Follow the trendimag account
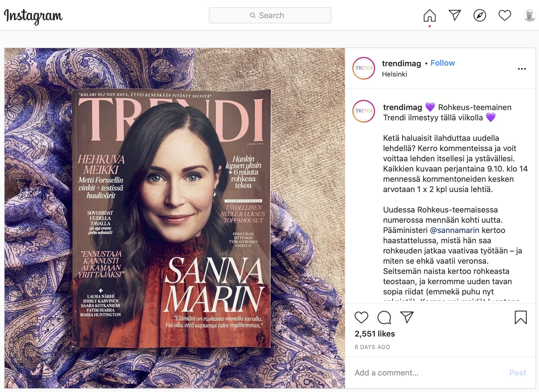 tap(443, 63)
